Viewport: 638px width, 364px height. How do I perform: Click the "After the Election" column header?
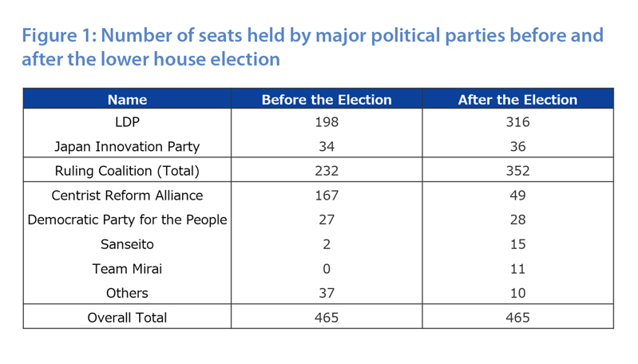[517, 100]
